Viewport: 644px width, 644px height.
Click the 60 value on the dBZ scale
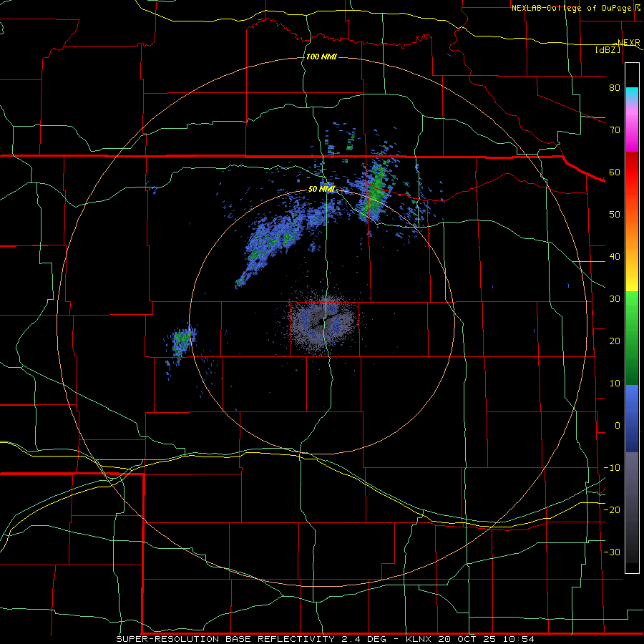pos(615,172)
